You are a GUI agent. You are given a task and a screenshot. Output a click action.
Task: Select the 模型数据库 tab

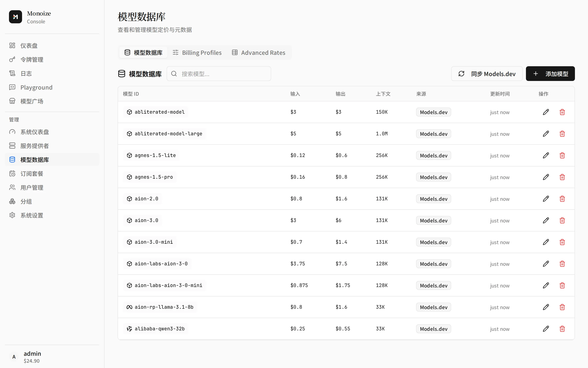143,53
